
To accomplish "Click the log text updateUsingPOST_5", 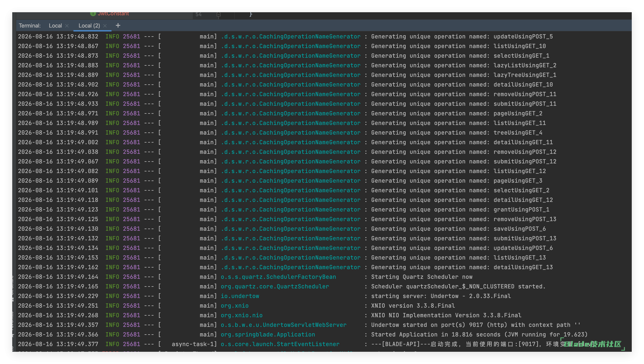I will tap(523, 36).
